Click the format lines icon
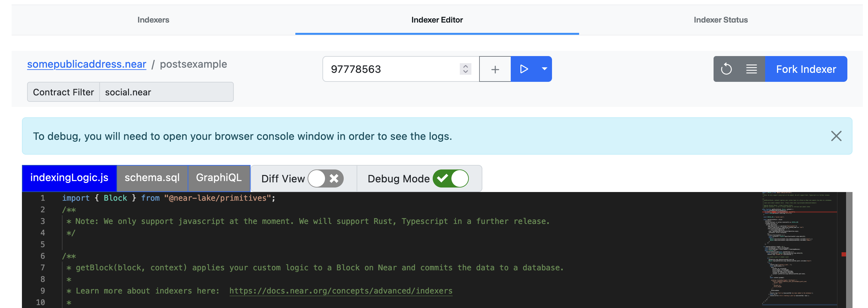This screenshot has height=308, width=868. [x=751, y=69]
